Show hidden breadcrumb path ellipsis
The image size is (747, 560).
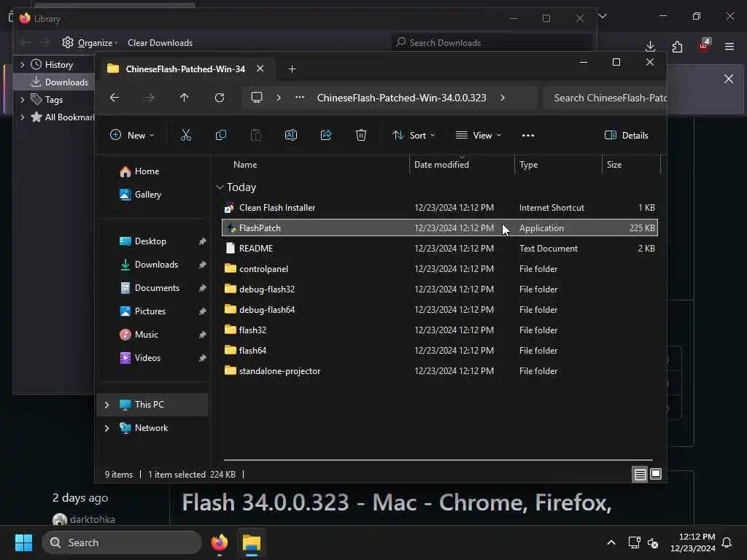click(x=300, y=97)
